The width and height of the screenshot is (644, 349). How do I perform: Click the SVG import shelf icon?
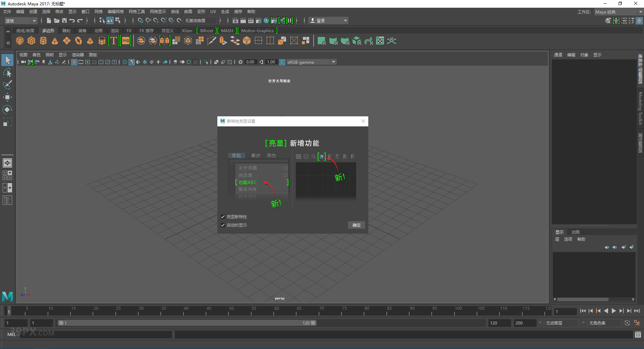point(126,41)
